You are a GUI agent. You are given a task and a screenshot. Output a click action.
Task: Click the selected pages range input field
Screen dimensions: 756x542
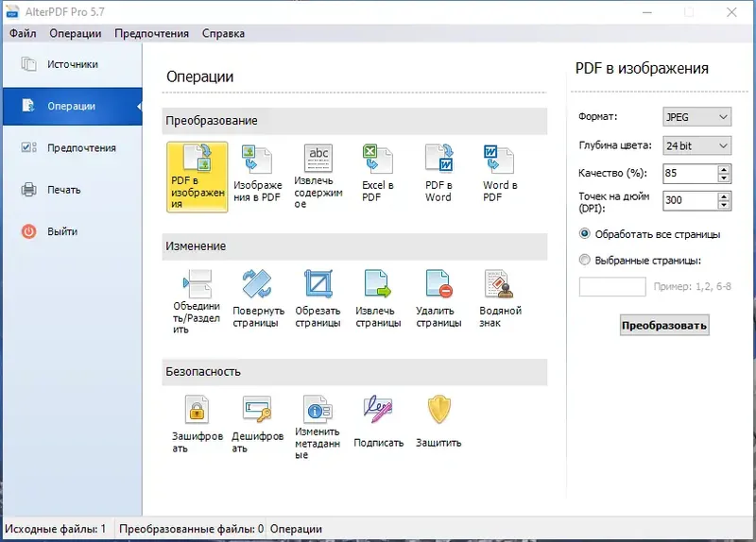[612, 287]
